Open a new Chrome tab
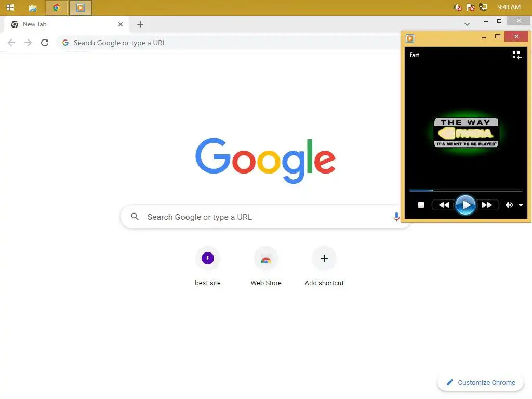 [140, 24]
